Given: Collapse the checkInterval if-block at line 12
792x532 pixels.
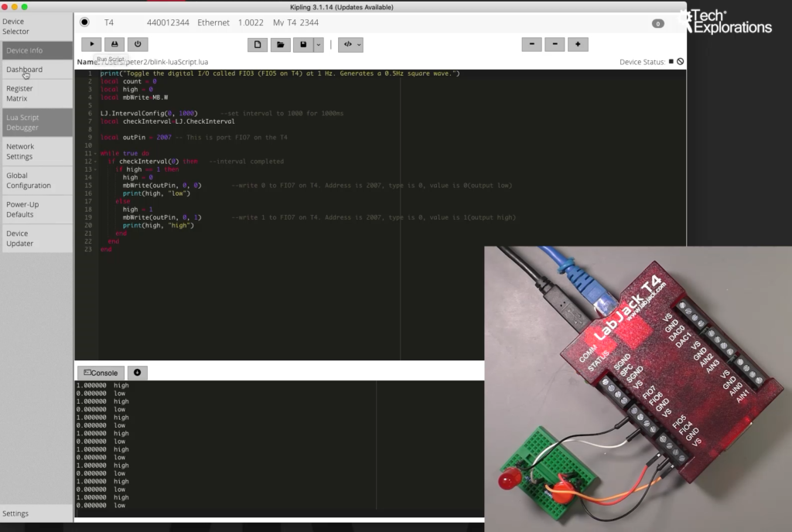Looking at the screenshot, I should click(x=95, y=162).
